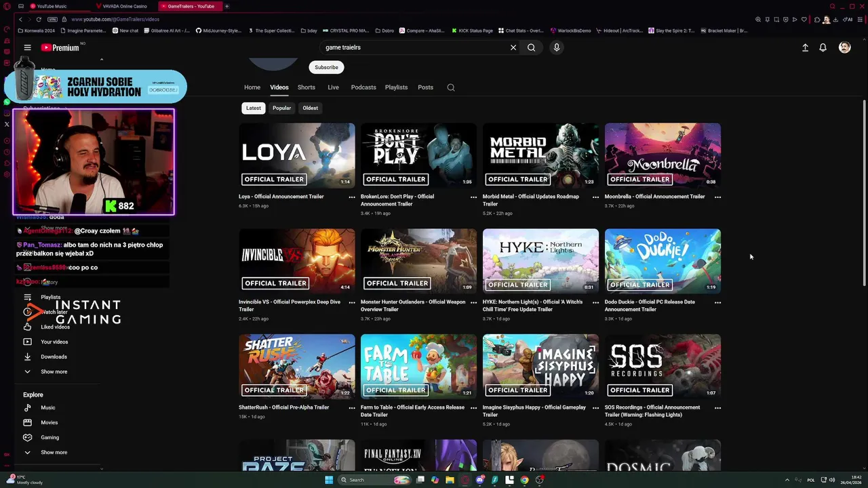868x488 pixels.
Task: Open 'Imagine Sisyphus Happy - Official Gameplay Trailer' title
Action: [x=534, y=411]
